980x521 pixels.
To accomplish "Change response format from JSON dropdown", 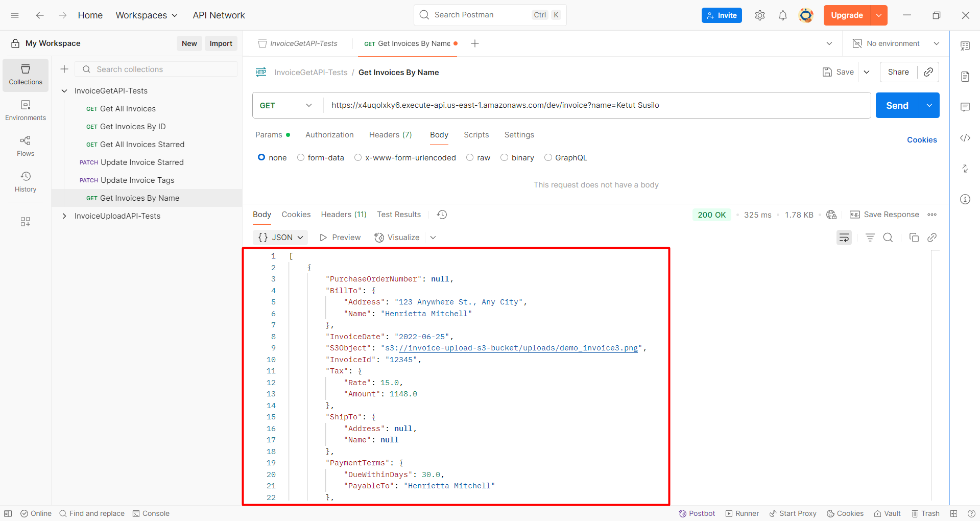I will [x=280, y=237].
